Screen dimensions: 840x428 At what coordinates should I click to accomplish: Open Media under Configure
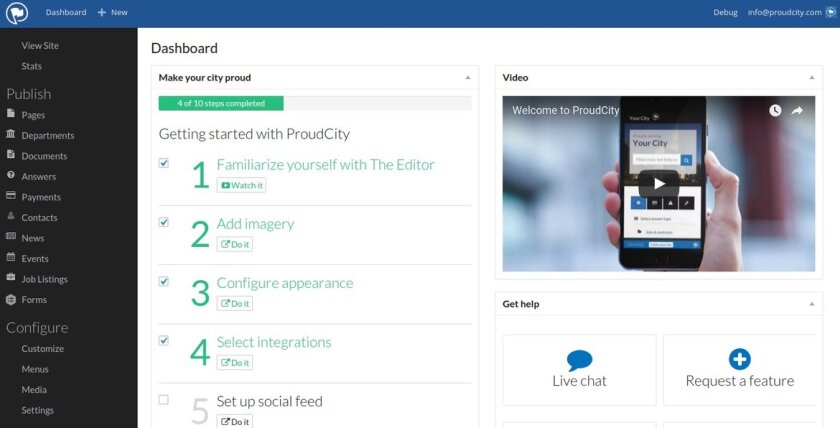(x=34, y=390)
